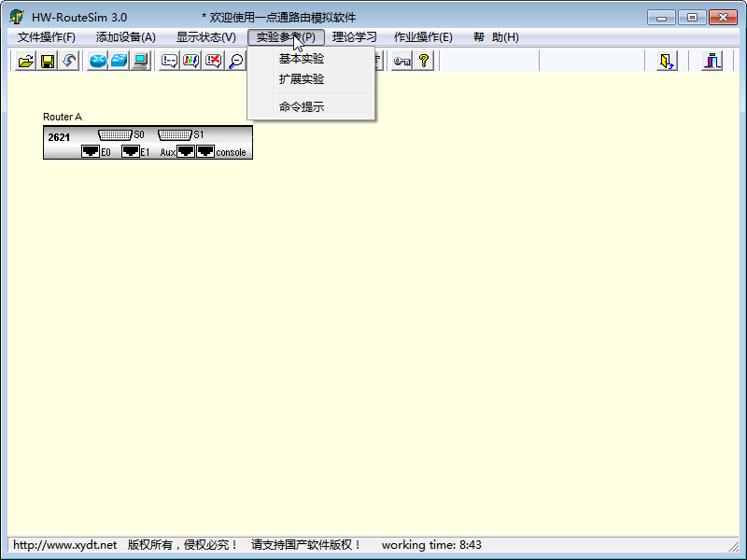
Task: Close the 实验参考(P) menu
Action: point(286,37)
